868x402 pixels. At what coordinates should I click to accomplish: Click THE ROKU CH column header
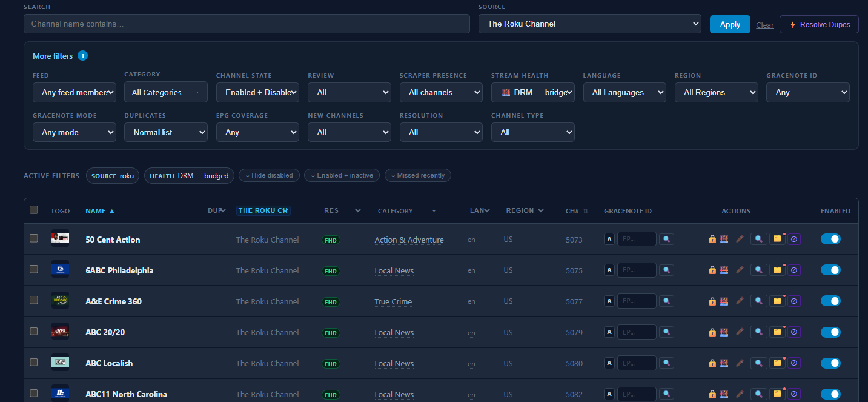point(263,210)
